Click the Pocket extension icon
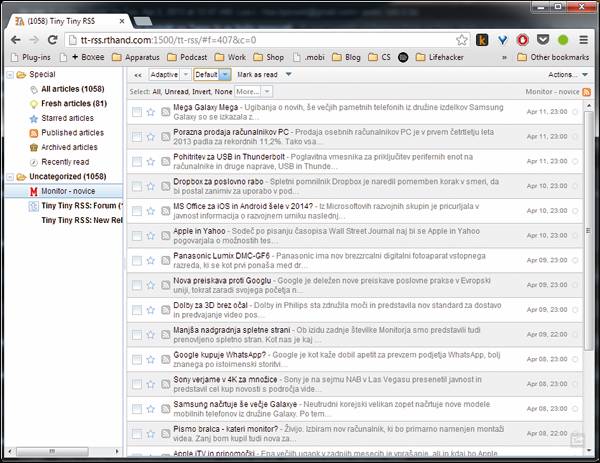Viewport: 600px width, 463px height. tap(543, 39)
